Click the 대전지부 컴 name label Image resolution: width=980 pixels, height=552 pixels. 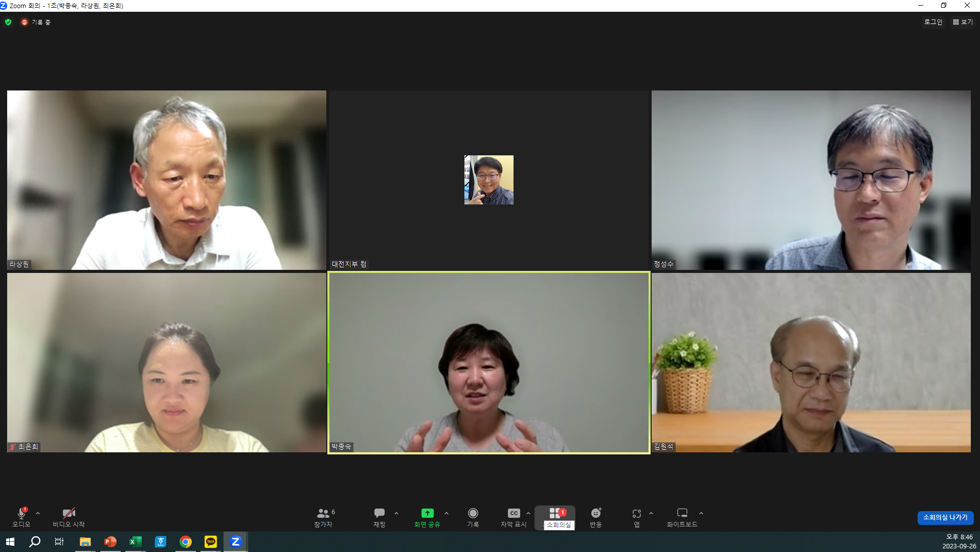[x=349, y=264]
